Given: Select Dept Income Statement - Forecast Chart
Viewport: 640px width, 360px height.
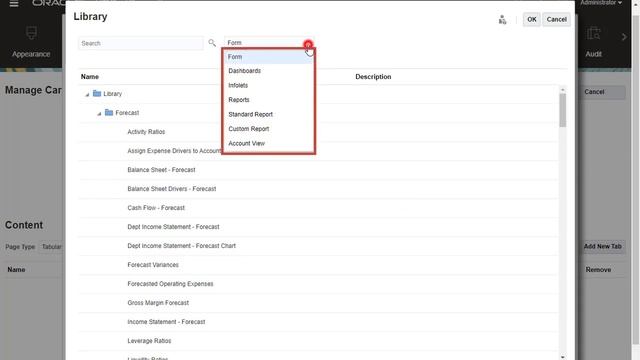Looking at the screenshot, I should click(182, 246).
